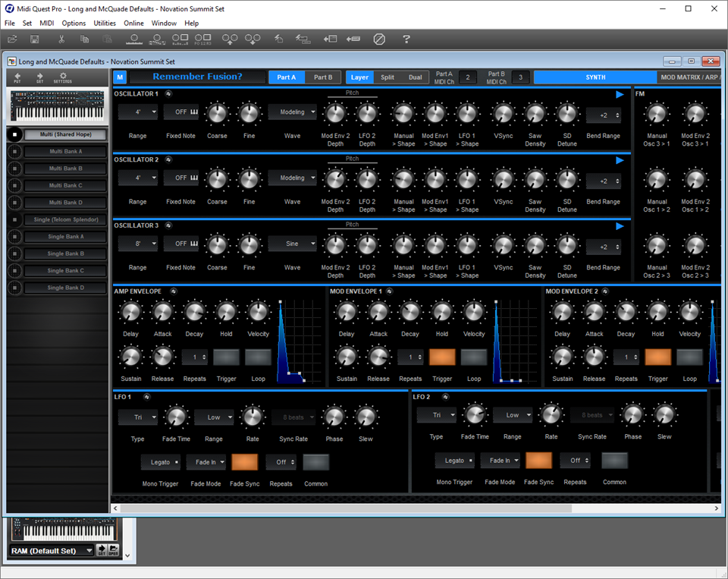This screenshot has width=728, height=579.
Task: Click the GET arrow icon in set panel
Action: coord(39,77)
